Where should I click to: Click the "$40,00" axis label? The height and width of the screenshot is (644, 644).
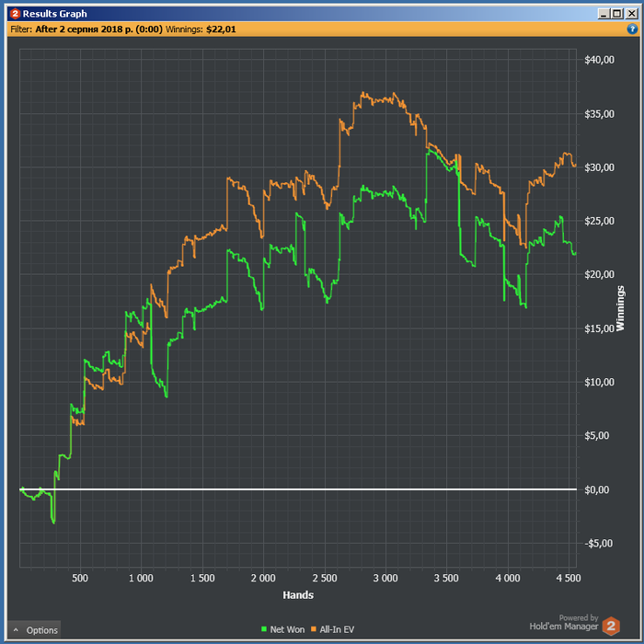tap(599, 60)
